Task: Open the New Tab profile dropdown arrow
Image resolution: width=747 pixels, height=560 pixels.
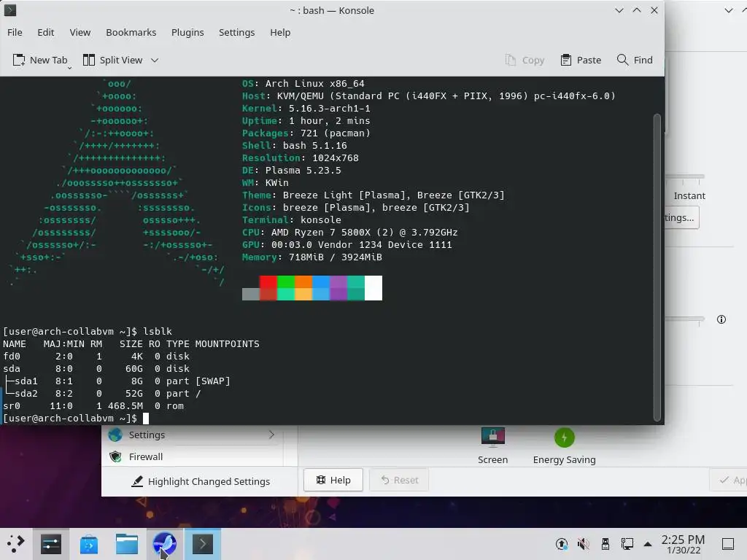Action: tap(69, 68)
